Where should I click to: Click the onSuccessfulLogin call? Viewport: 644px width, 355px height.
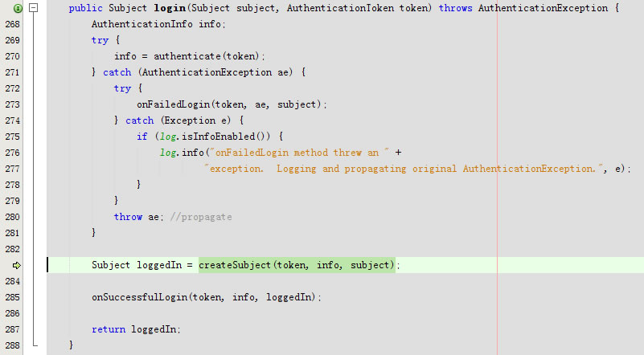[x=206, y=297]
